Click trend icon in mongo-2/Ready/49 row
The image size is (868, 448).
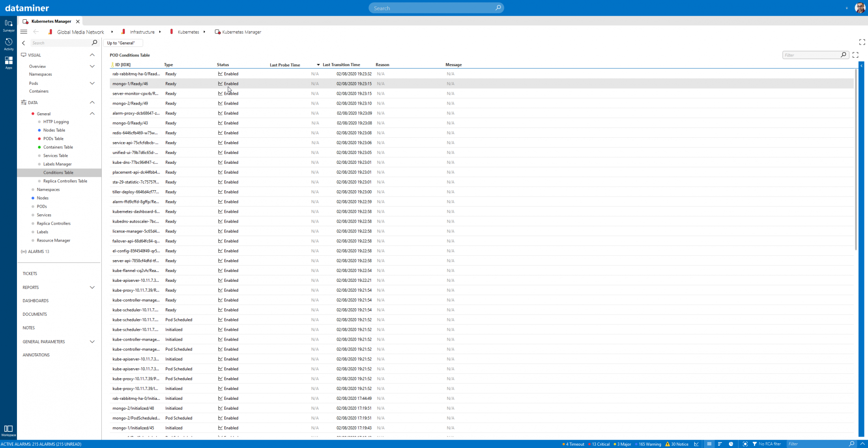tap(220, 103)
